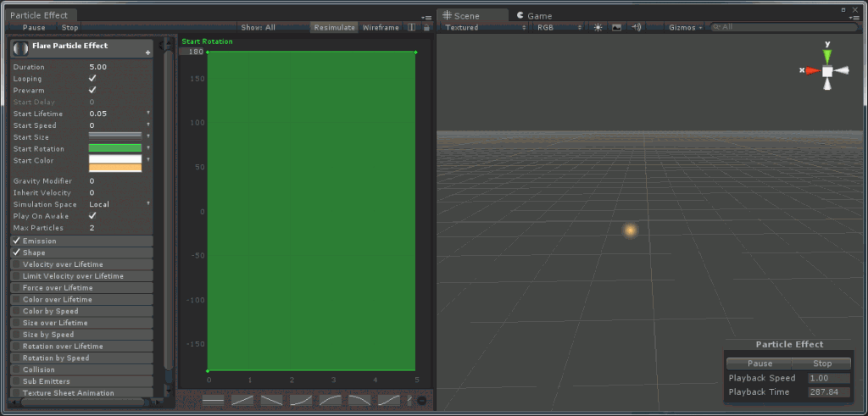Open the Scene panel options menu icon
This screenshot has width=868, height=416.
(x=854, y=17)
